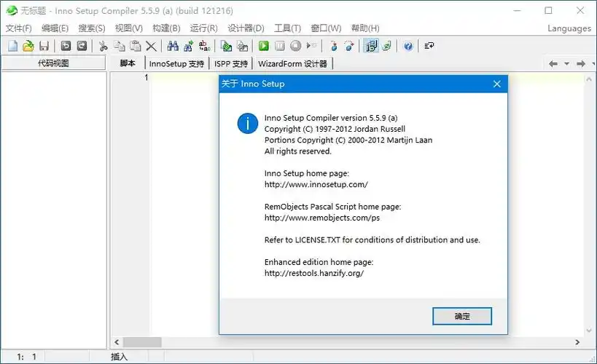The image size is (597, 364).
Task: Click the Stop compile toolbar icon
Action: coord(242,46)
